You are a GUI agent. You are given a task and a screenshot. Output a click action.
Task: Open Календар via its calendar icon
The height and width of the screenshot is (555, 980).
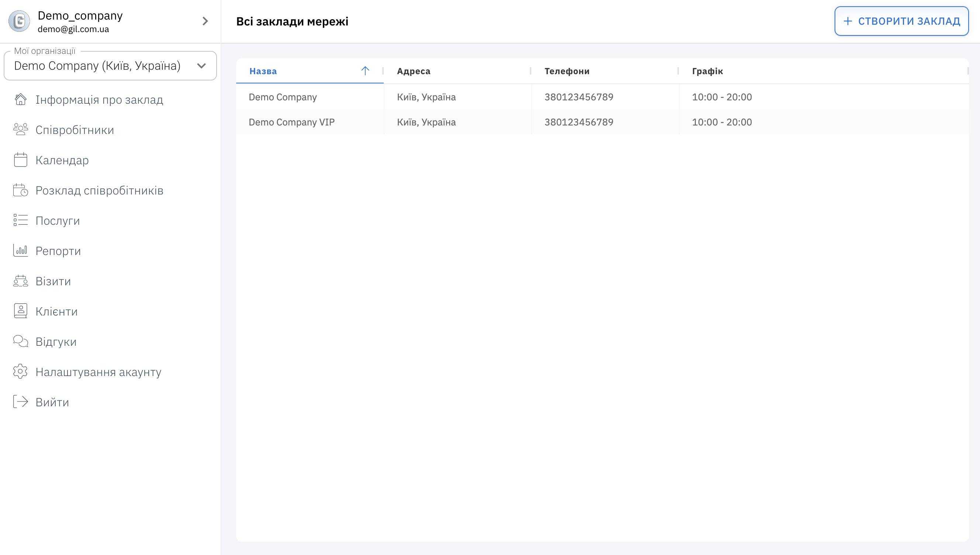tap(21, 160)
